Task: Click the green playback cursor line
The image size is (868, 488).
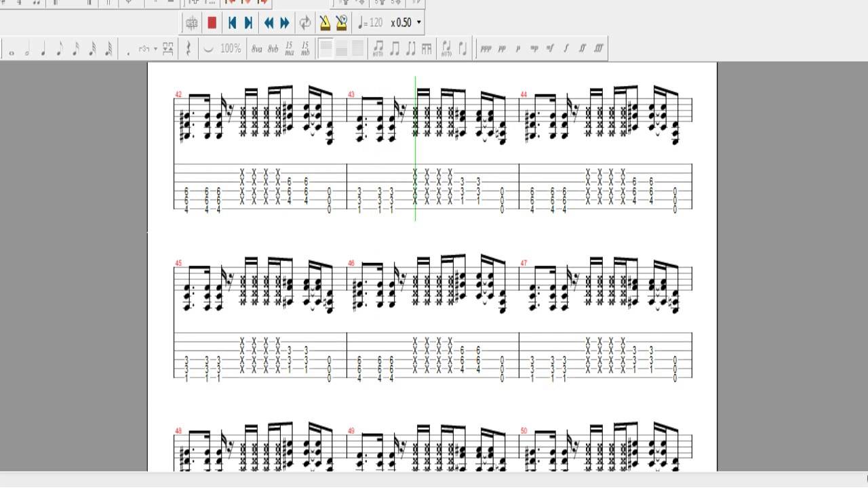Action: (416, 148)
